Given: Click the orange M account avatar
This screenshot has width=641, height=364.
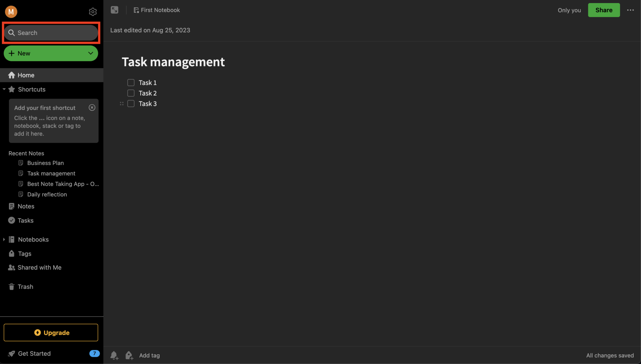Looking at the screenshot, I should (x=11, y=12).
